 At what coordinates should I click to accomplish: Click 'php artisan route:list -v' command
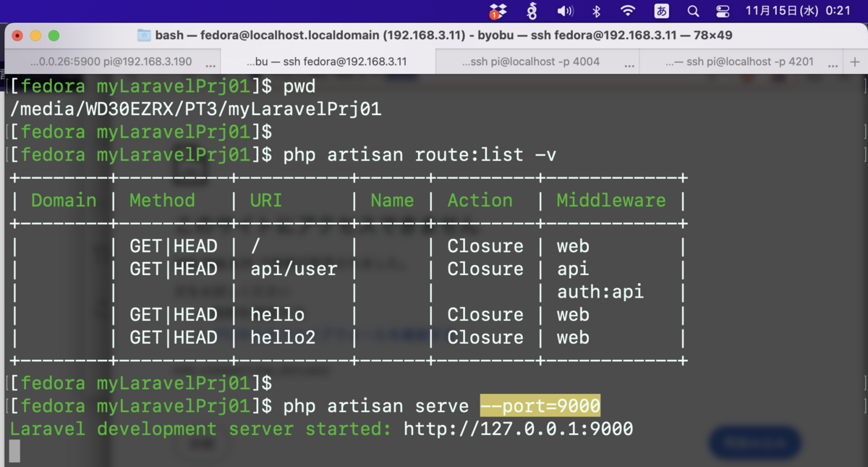(420, 155)
